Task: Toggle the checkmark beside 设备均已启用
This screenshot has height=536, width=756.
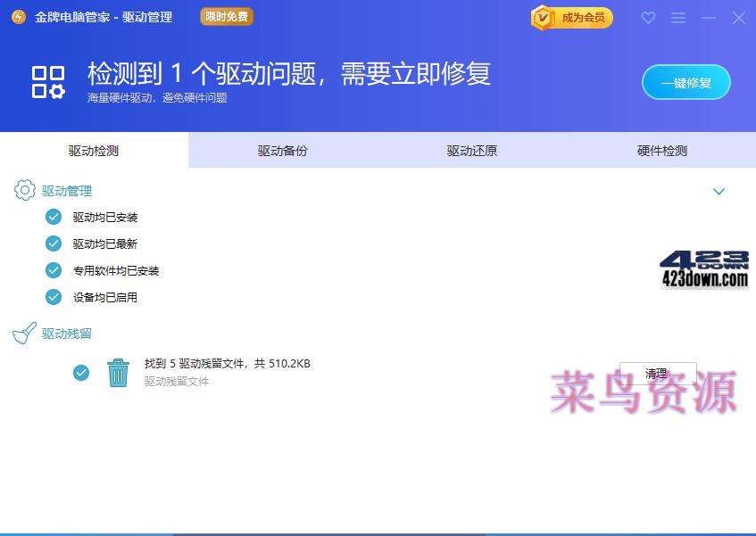Action: point(54,297)
